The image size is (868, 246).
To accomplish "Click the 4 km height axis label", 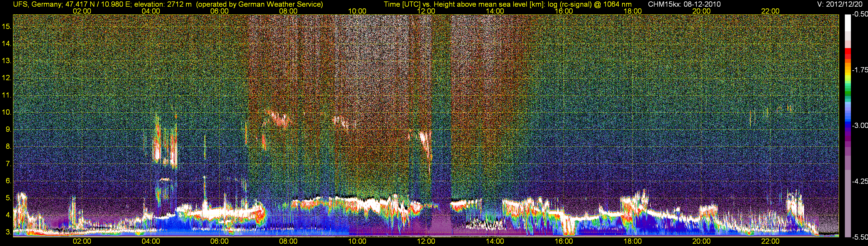I will click(8, 215).
